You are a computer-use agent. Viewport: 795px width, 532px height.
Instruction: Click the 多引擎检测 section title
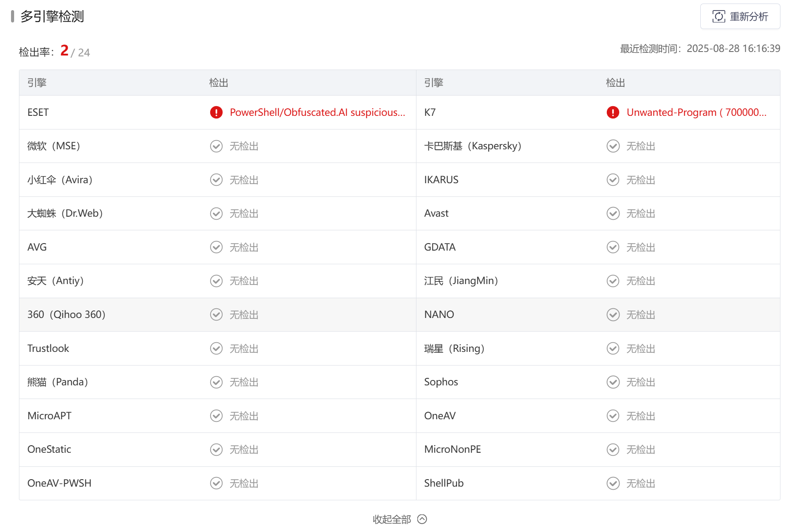[x=52, y=17]
